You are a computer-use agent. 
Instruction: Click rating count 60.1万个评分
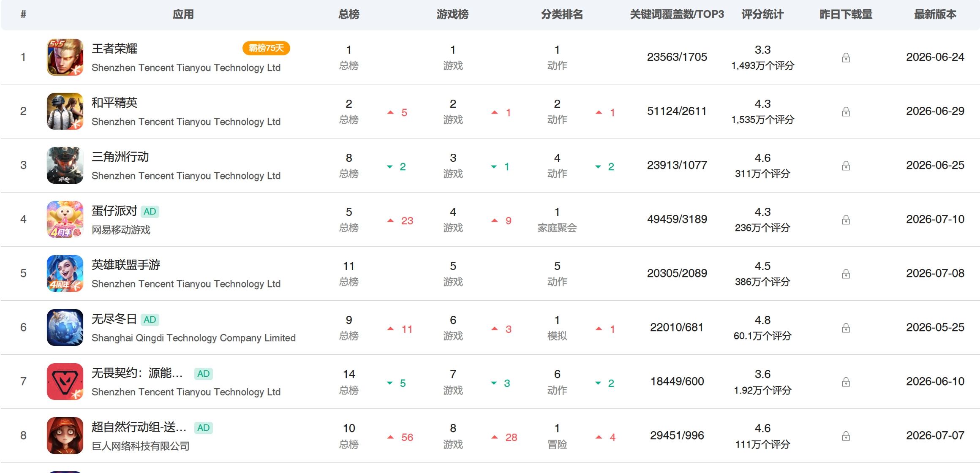[763, 336]
